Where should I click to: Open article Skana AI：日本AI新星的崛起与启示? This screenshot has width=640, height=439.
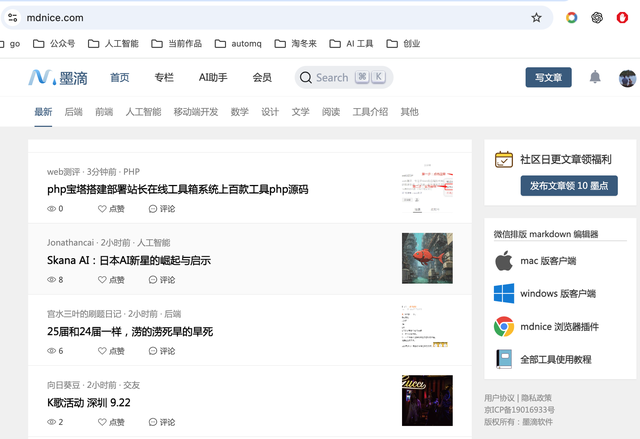(x=129, y=261)
